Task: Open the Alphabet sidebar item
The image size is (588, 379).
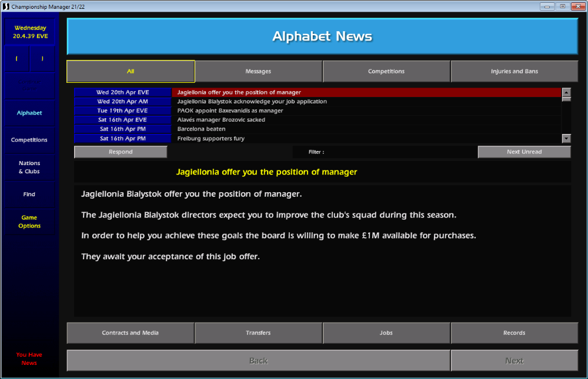Action: [x=29, y=113]
